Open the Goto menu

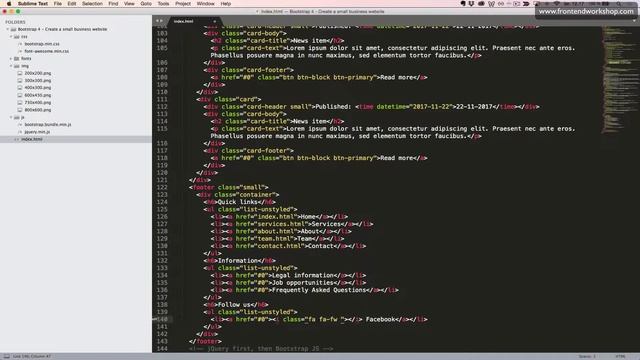coord(146,4)
